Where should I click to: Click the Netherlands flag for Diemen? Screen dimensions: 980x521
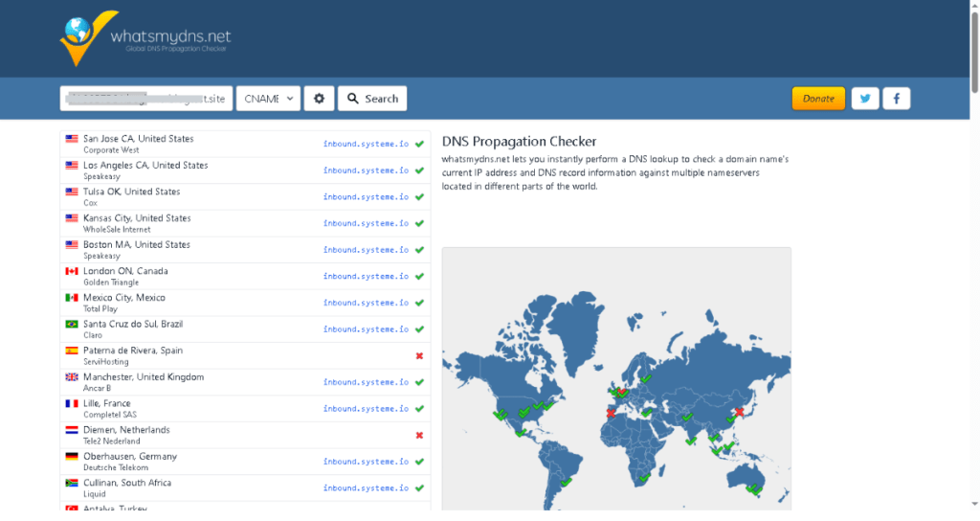[72, 430]
